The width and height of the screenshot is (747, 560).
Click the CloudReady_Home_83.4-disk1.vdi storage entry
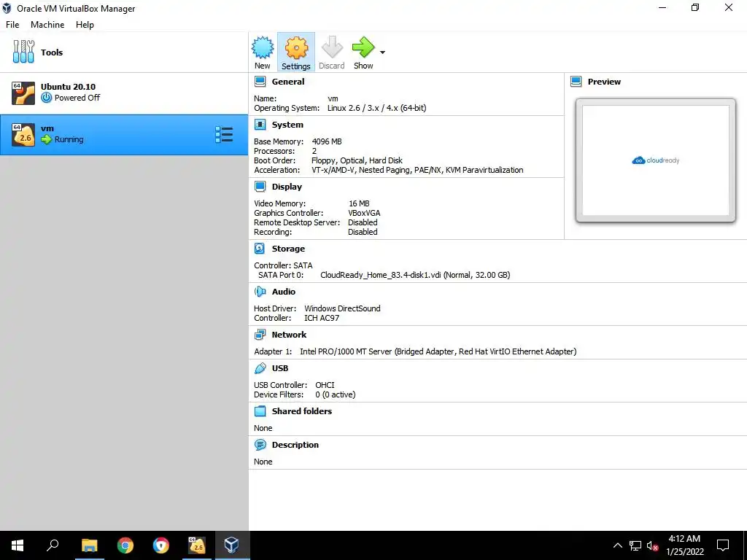point(415,275)
